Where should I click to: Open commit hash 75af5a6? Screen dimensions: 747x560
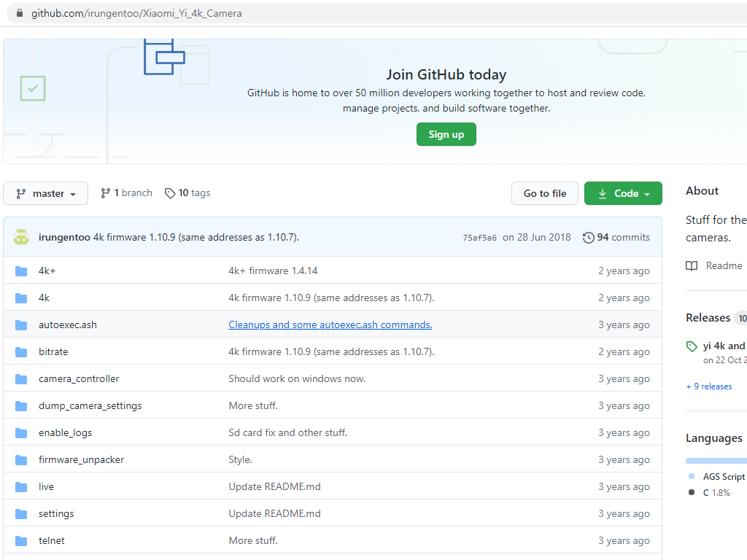point(479,238)
